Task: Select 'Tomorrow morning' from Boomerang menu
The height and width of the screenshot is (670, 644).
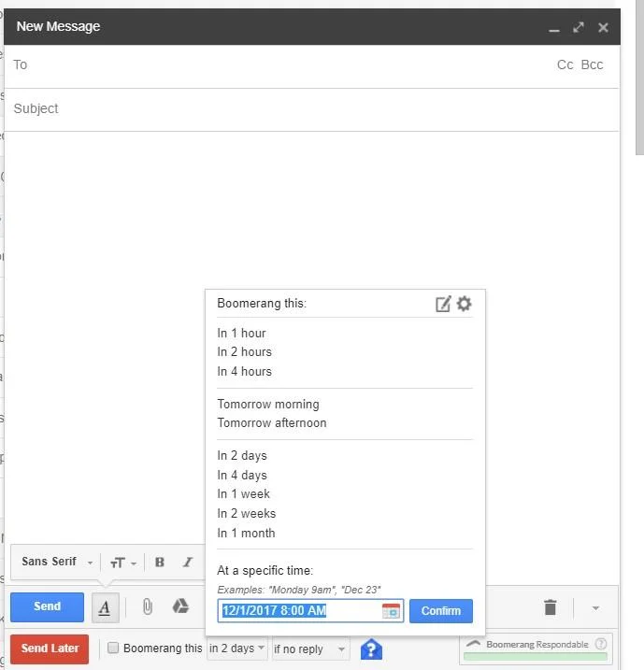Action: (x=268, y=405)
